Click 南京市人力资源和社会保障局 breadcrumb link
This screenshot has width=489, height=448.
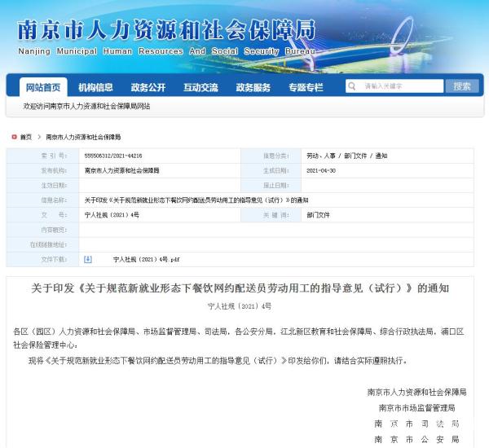coord(83,137)
